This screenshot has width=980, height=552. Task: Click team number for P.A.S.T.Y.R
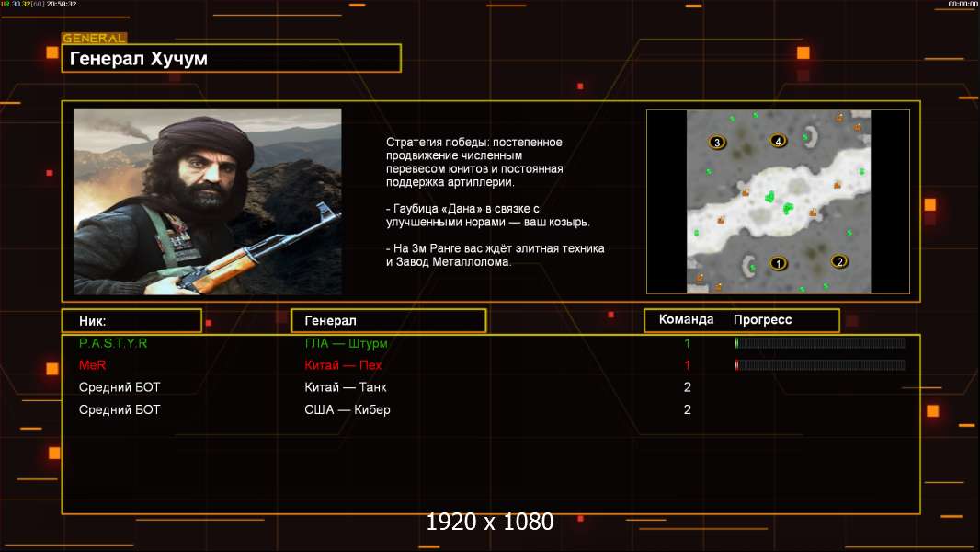coord(687,343)
